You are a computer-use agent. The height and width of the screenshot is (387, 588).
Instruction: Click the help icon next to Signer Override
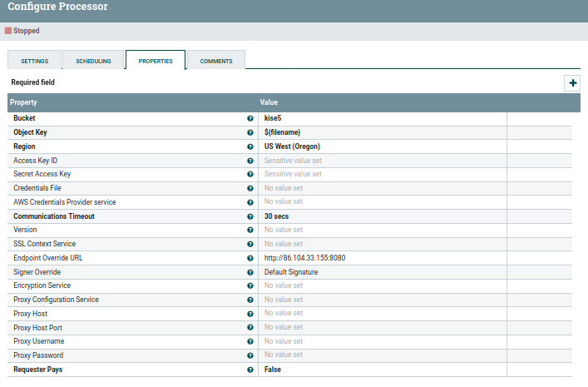(x=250, y=272)
